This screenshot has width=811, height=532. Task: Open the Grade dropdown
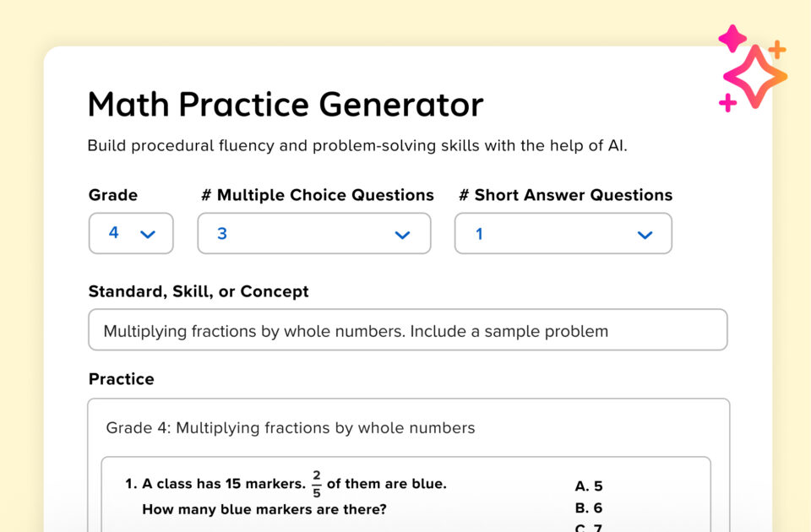(131, 234)
